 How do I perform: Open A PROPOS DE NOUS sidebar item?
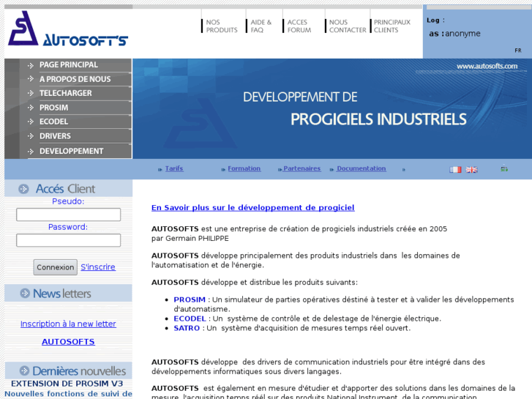[x=75, y=79]
